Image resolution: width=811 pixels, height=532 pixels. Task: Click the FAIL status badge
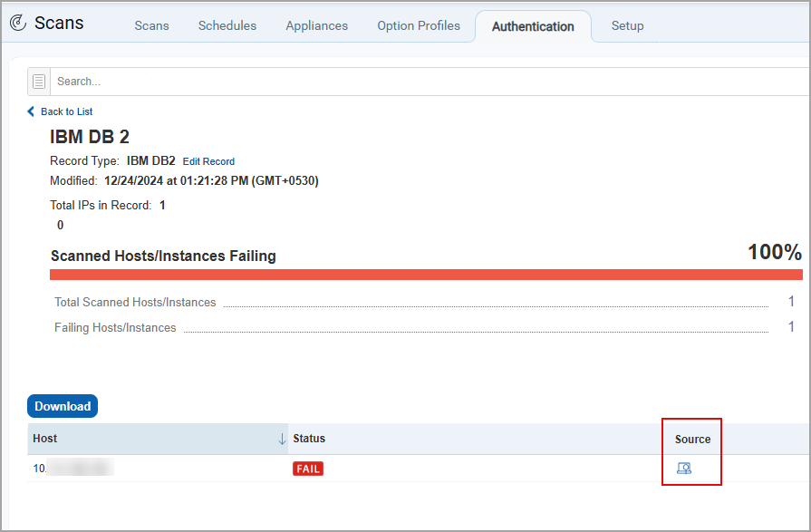click(x=307, y=469)
